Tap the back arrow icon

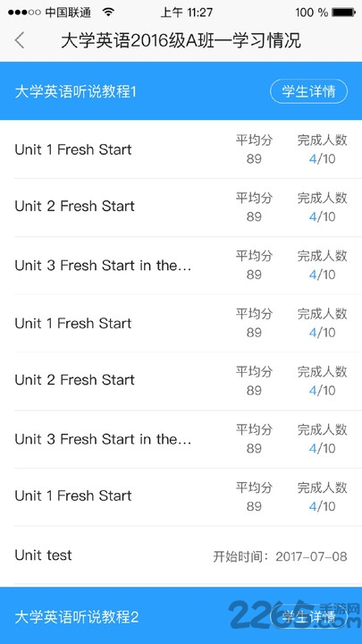[19, 40]
